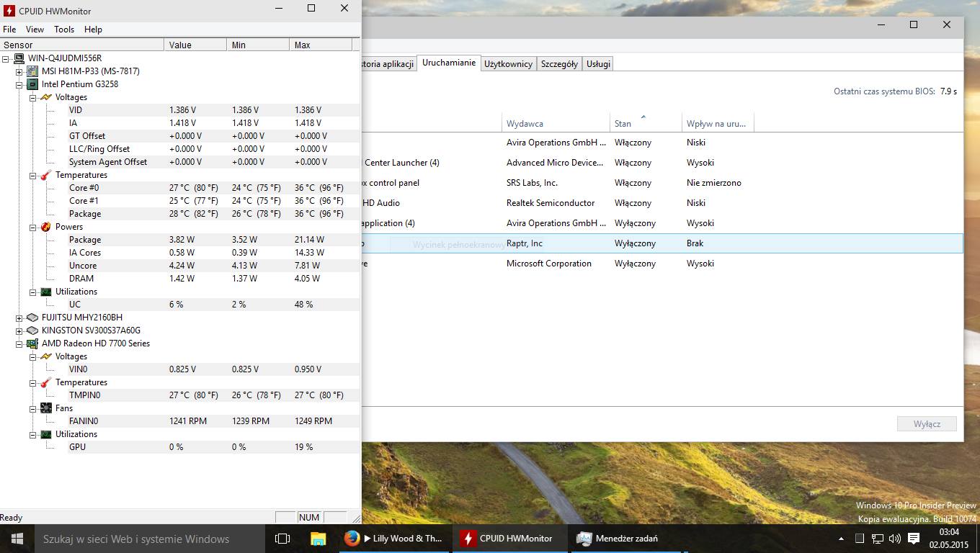Select the FANIN0 row

point(213,421)
